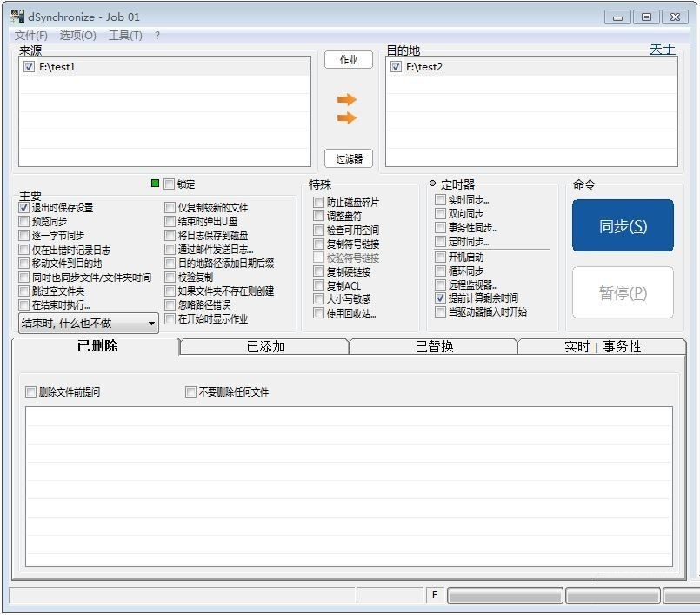Open the 结束时,什么也不做 dropdown
Image resolution: width=700 pixels, height=615 pixels.
[x=89, y=323]
